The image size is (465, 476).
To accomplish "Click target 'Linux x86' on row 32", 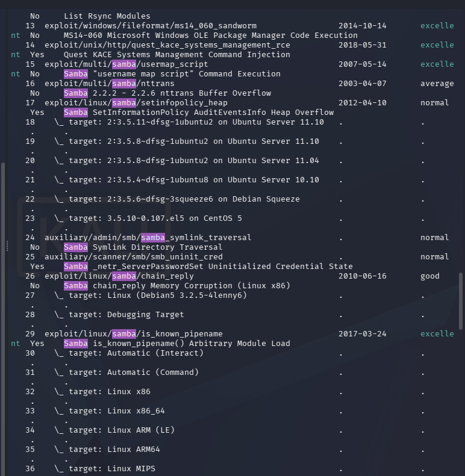I will 128,392.
